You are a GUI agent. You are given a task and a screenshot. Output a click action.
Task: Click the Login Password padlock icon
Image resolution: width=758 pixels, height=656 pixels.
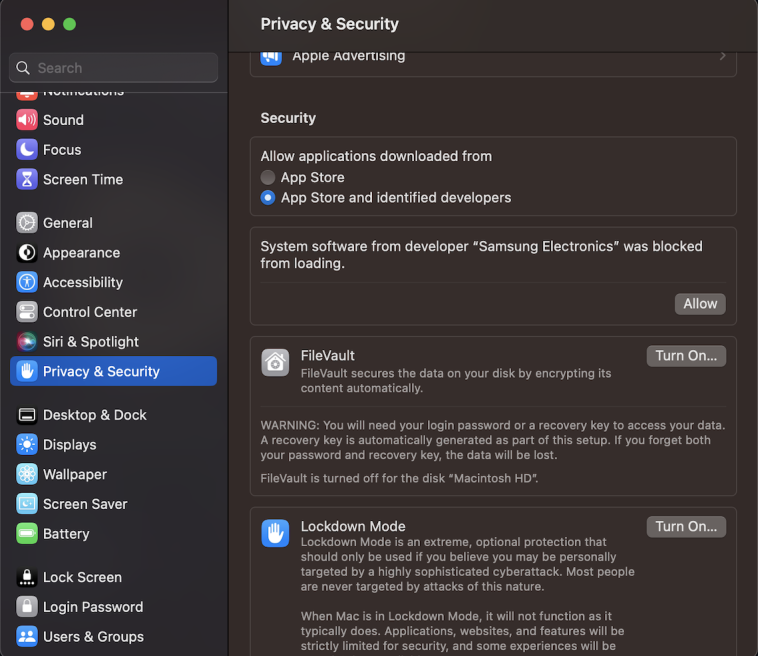point(27,607)
